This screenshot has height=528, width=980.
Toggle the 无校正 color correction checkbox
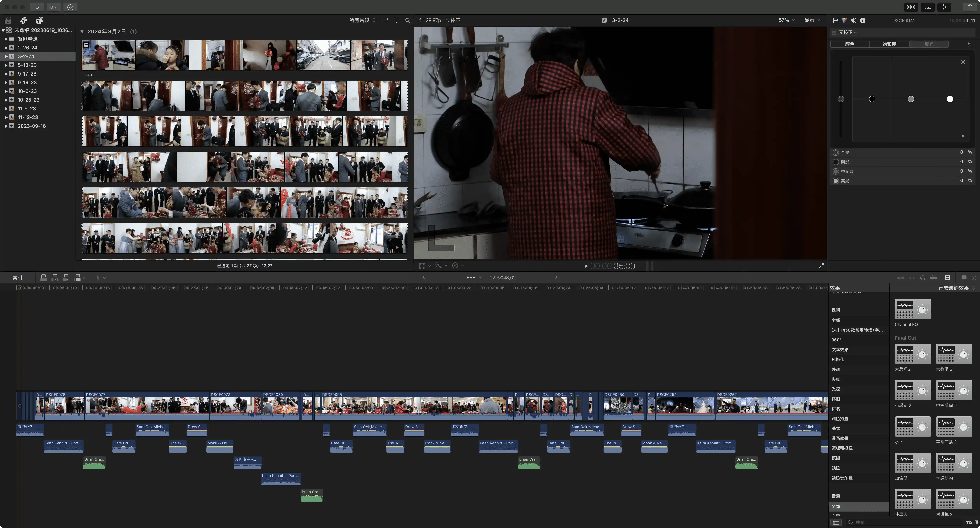(834, 33)
